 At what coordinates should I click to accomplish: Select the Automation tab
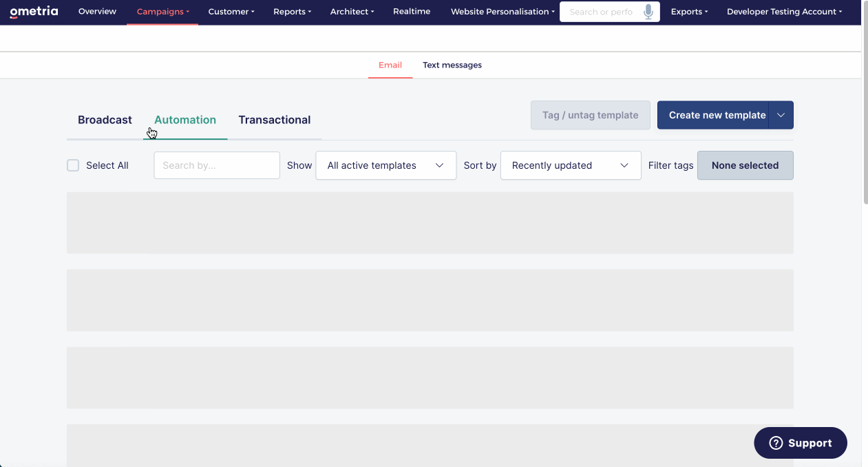pyautogui.click(x=185, y=120)
